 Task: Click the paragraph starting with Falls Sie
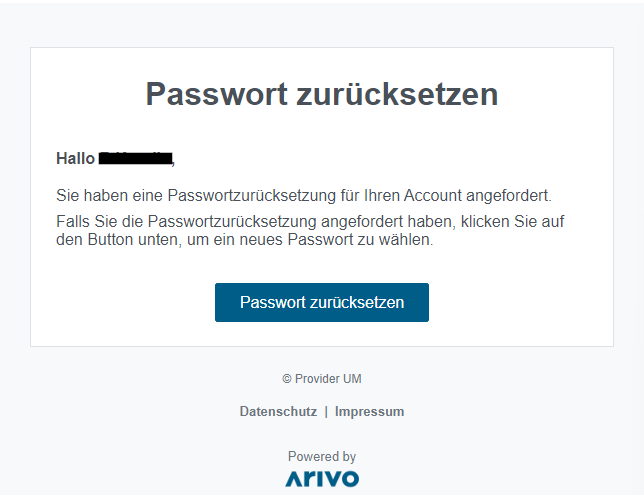tap(310, 230)
